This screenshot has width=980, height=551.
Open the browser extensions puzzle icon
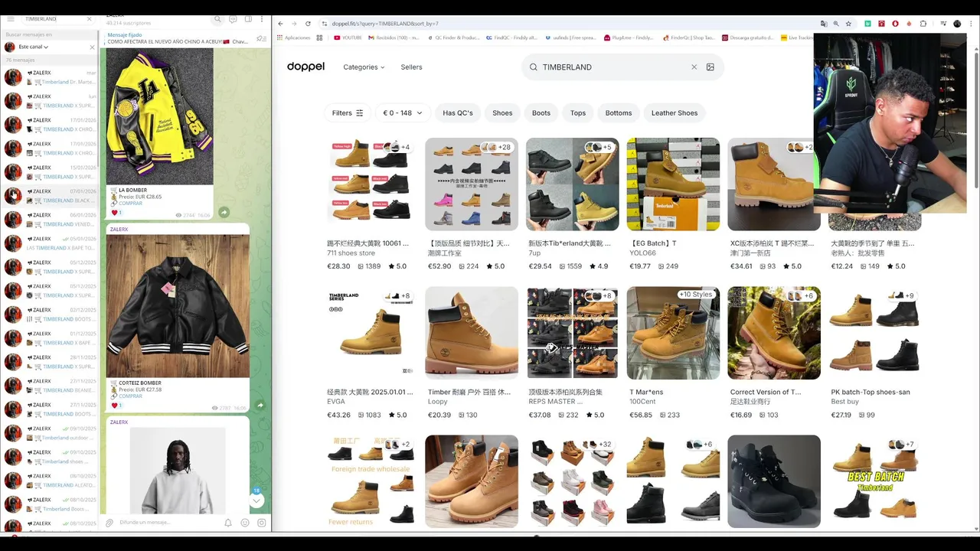(x=923, y=24)
